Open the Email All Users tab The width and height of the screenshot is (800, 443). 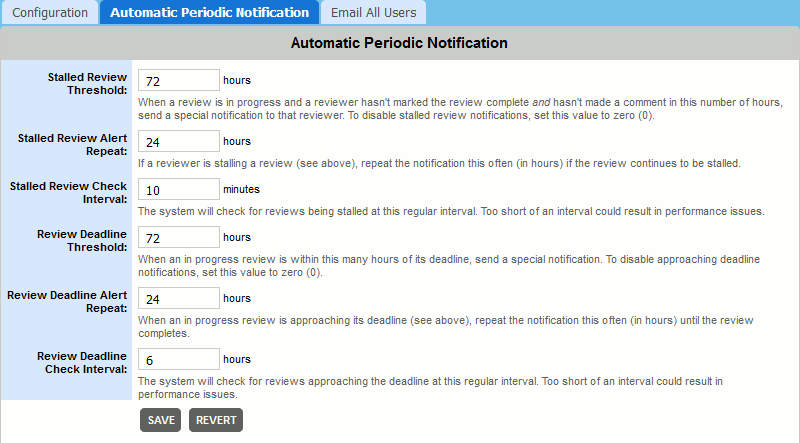click(375, 12)
